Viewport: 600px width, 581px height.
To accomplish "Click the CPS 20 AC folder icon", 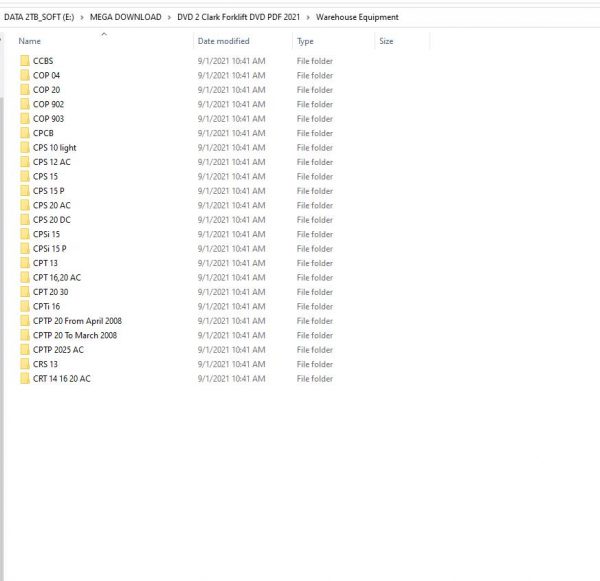I will pos(25,205).
